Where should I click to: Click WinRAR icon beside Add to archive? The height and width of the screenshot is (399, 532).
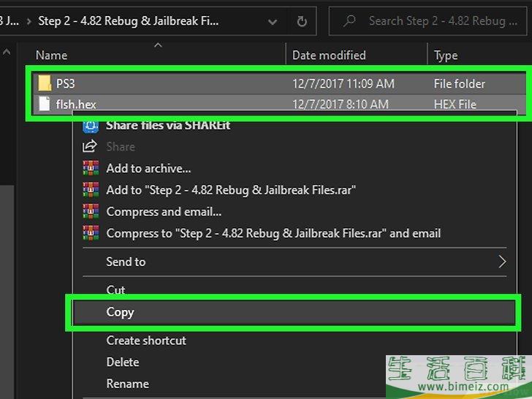click(91, 168)
